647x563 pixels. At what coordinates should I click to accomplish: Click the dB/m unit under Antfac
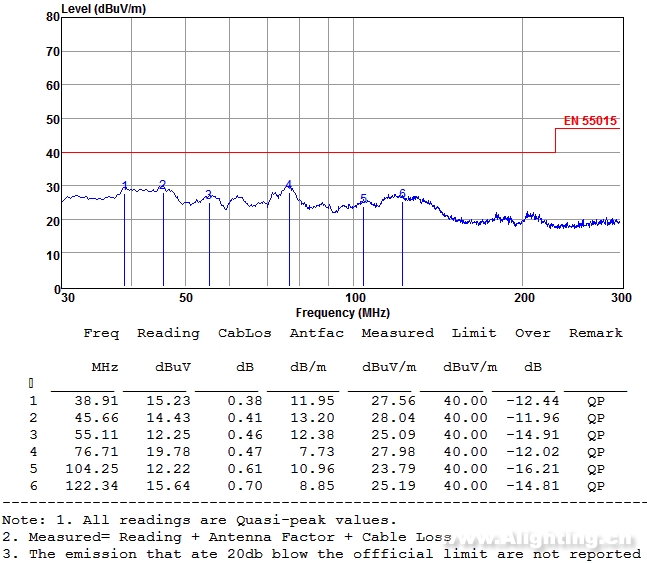pyautogui.click(x=308, y=367)
